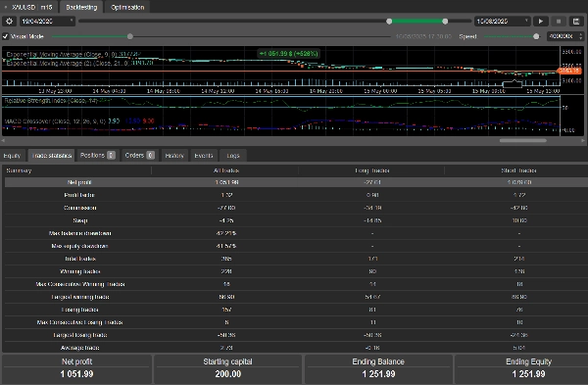588x385 pixels.
Task: Select the Net profit row label
Action: (x=79, y=182)
